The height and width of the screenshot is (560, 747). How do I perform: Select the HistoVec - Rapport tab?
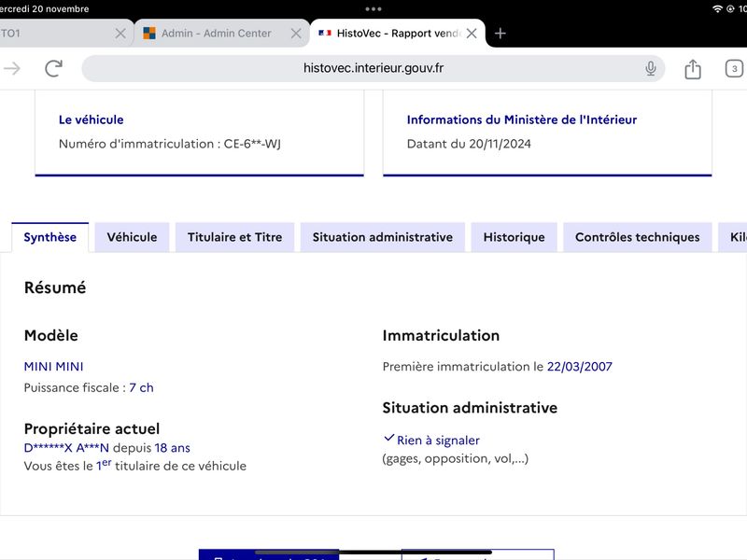(x=398, y=34)
